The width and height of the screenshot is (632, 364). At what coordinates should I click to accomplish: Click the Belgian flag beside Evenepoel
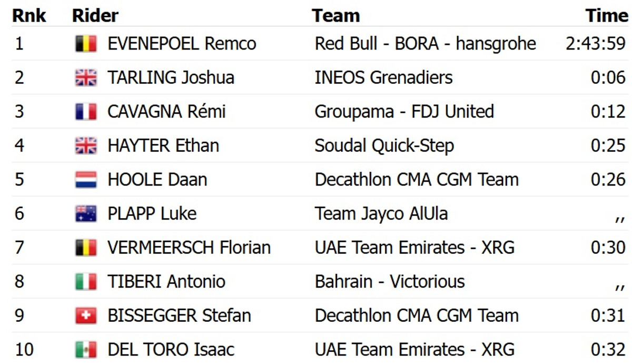(x=86, y=44)
